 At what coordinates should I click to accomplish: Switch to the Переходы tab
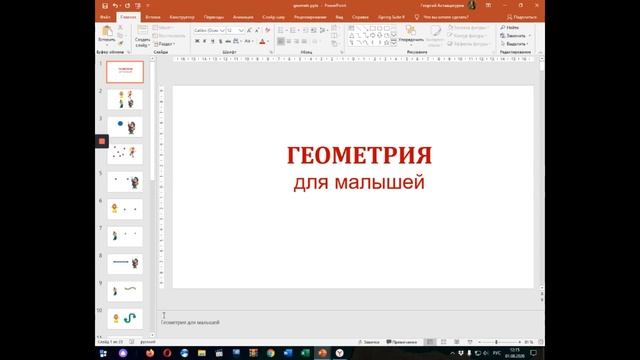point(214,17)
